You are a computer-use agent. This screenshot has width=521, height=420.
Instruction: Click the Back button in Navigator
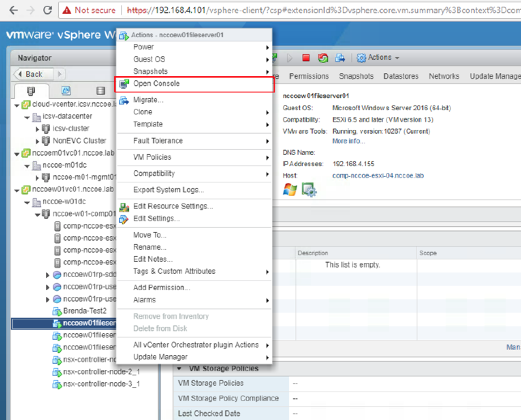coord(33,74)
